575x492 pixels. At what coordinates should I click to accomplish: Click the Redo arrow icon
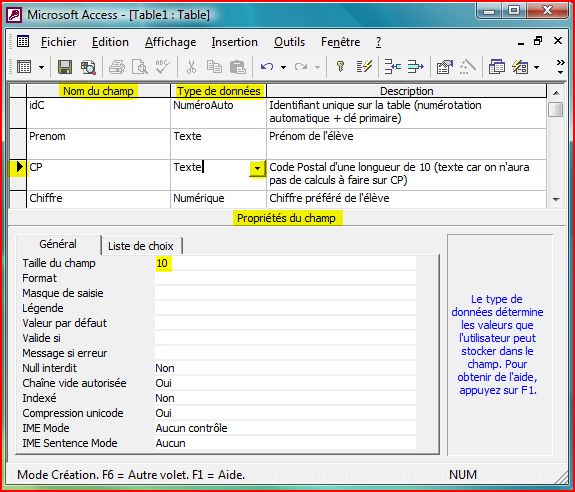coord(301,67)
